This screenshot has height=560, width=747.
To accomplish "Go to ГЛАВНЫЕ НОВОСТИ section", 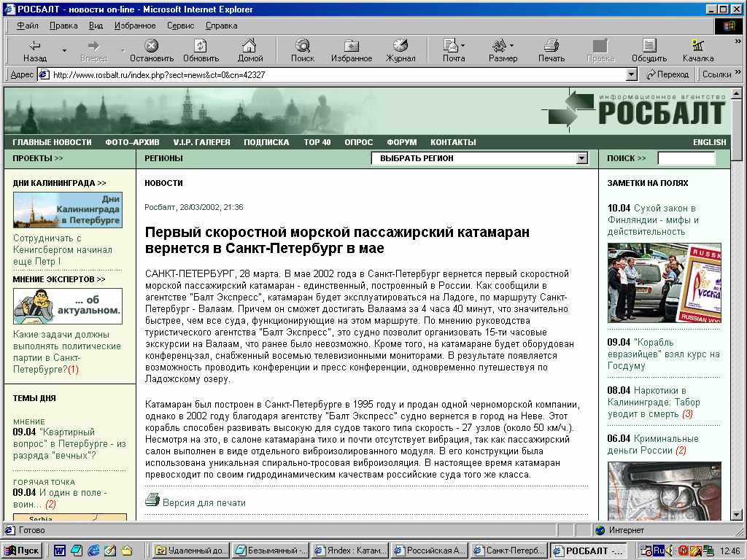I will click(52, 142).
